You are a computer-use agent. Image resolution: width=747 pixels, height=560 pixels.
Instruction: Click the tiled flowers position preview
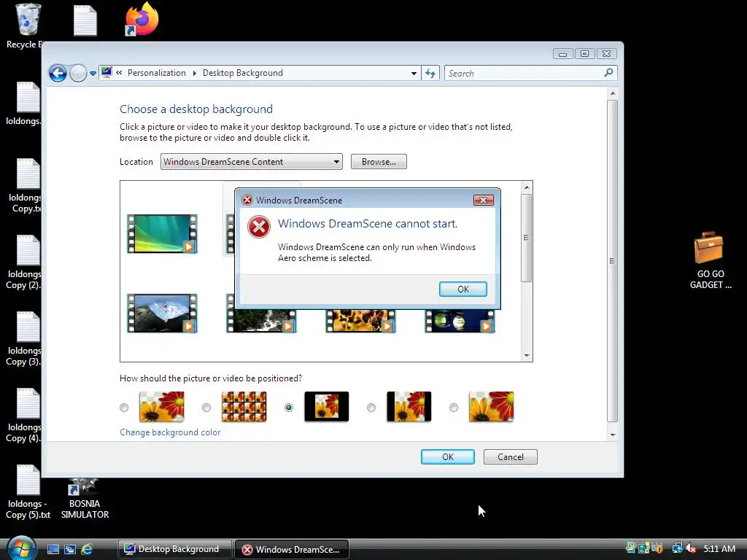244,407
